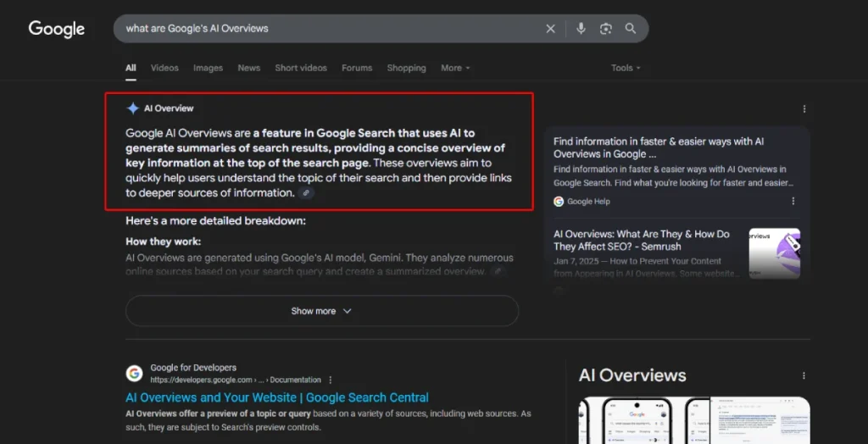Click 'Here's a more detailed breakdown:' heading
The height and width of the screenshot is (444, 868).
coord(216,221)
